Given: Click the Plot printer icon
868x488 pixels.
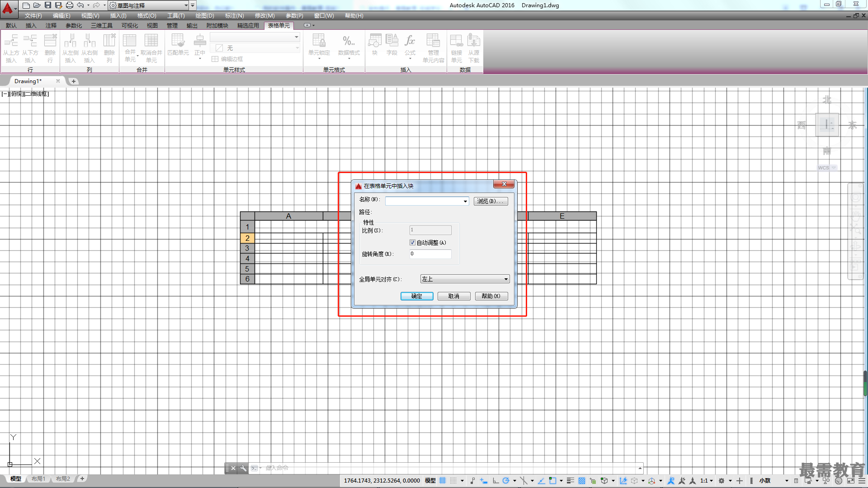Looking at the screenshot, I should coord(70,5).
